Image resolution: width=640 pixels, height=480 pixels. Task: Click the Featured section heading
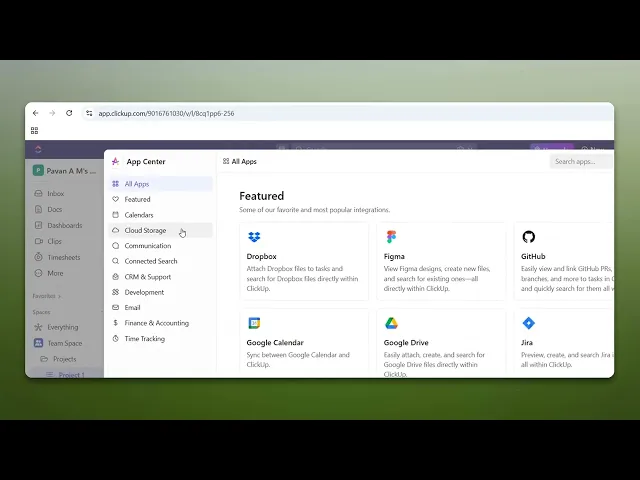pyautogui.click(x=262, y=196)
